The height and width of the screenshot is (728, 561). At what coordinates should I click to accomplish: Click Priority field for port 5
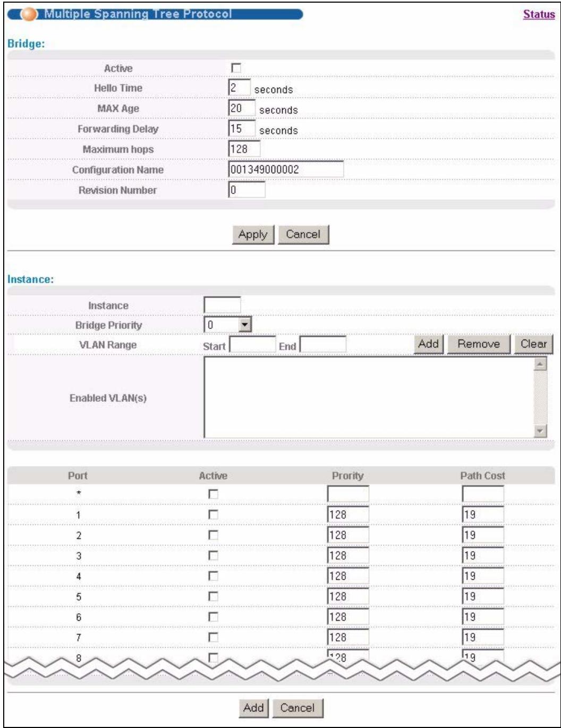click(348, 596)
